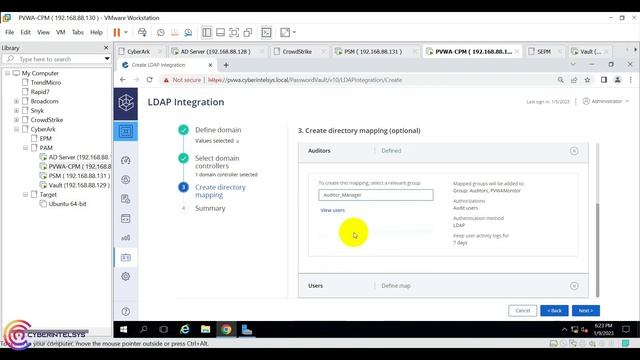Click the browser address bar URL
The height and width of the screenshot is (360, 640).
[305, 80]
